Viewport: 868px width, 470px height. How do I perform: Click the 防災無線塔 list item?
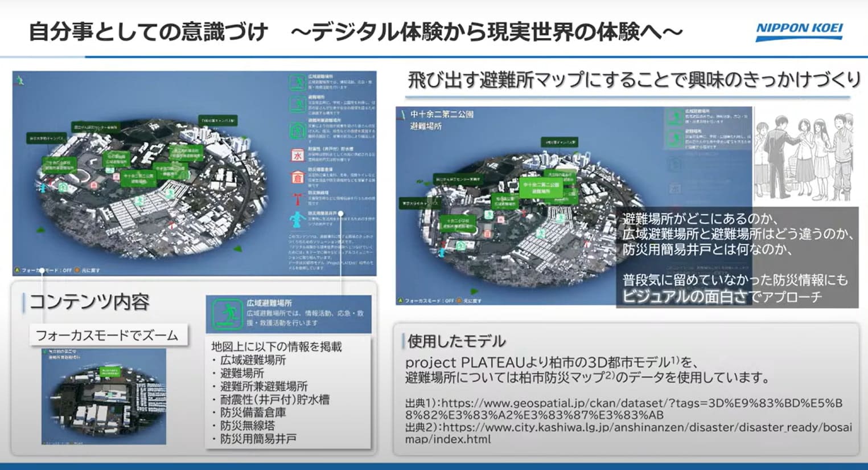247,426
